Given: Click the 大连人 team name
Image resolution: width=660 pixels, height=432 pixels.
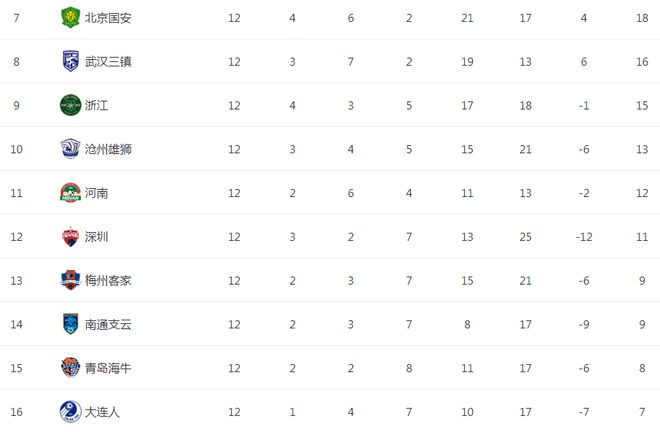Looking at the screenshot, I should tap(102, 412).
